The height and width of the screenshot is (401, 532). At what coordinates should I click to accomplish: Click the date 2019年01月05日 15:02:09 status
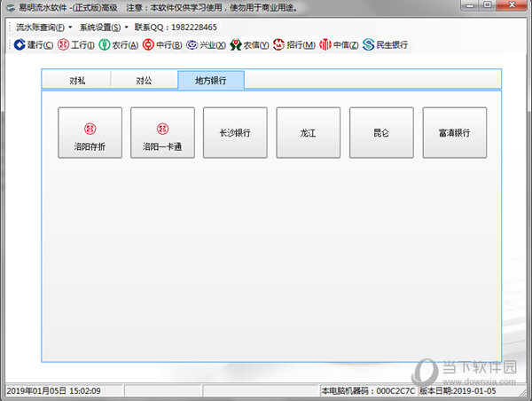(53, 391)
